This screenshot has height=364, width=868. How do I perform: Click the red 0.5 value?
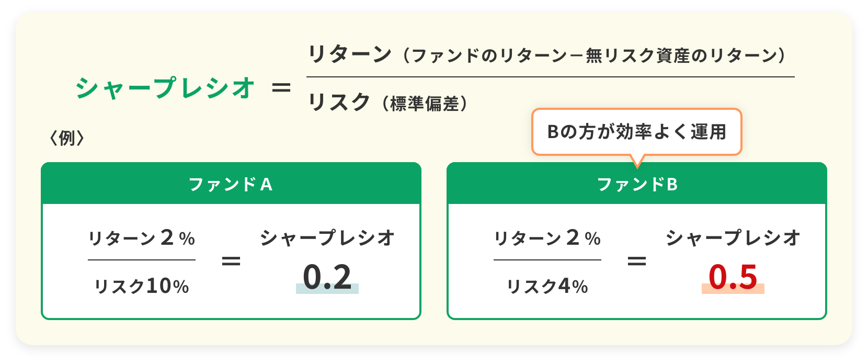[733, 277]
